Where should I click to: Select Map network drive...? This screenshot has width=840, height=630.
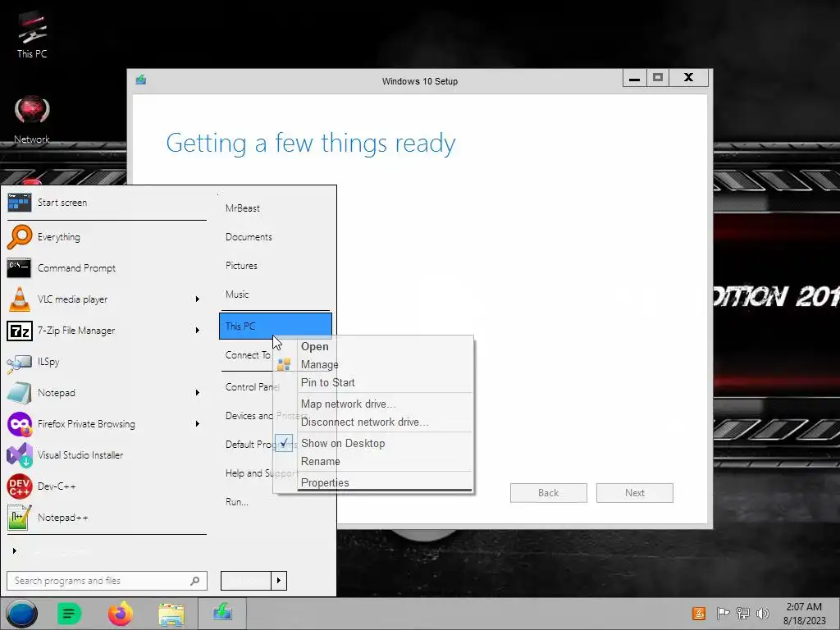pyautogui.click(x=348, y=404)
